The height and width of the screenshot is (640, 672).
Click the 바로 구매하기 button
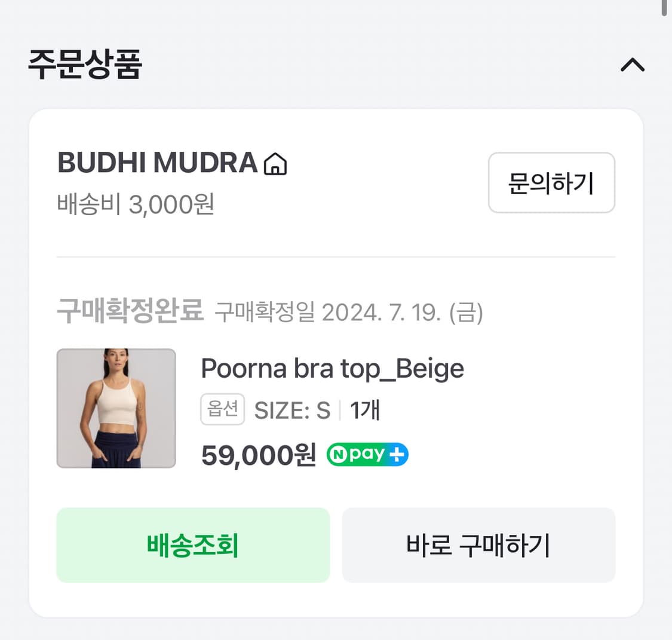tap(478, 545)
